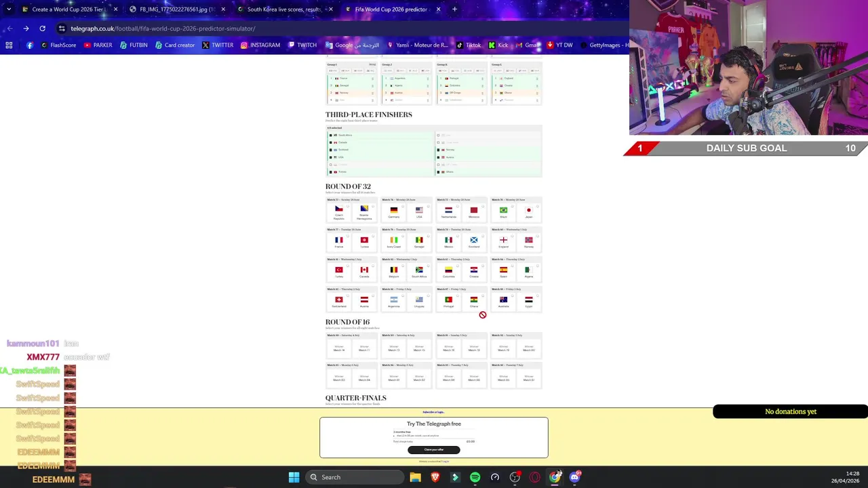Image resolution: width=868 pixels, height=488 pixels.
Task: Pick Spain over Algeria
Action: point(503,272)
